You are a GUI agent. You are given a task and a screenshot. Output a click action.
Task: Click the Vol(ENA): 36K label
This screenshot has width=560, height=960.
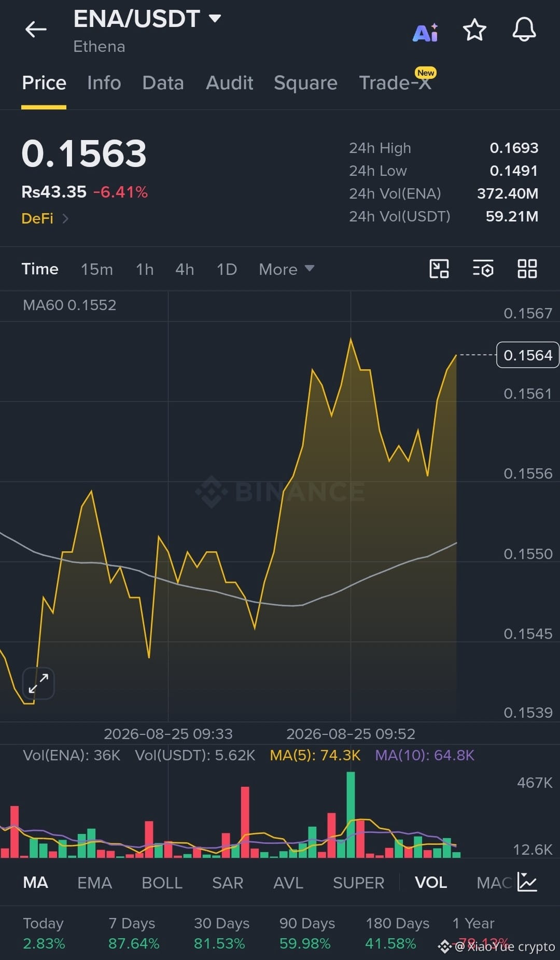point(72,755)
